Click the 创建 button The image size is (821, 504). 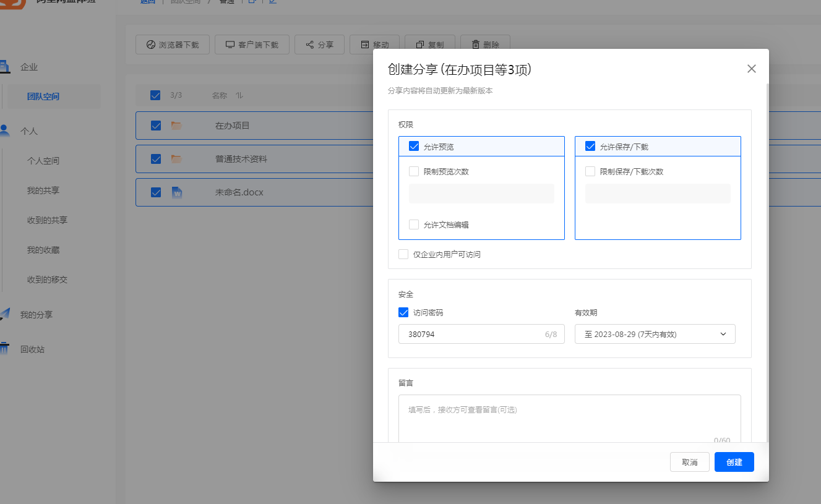[x=734, y=462]
